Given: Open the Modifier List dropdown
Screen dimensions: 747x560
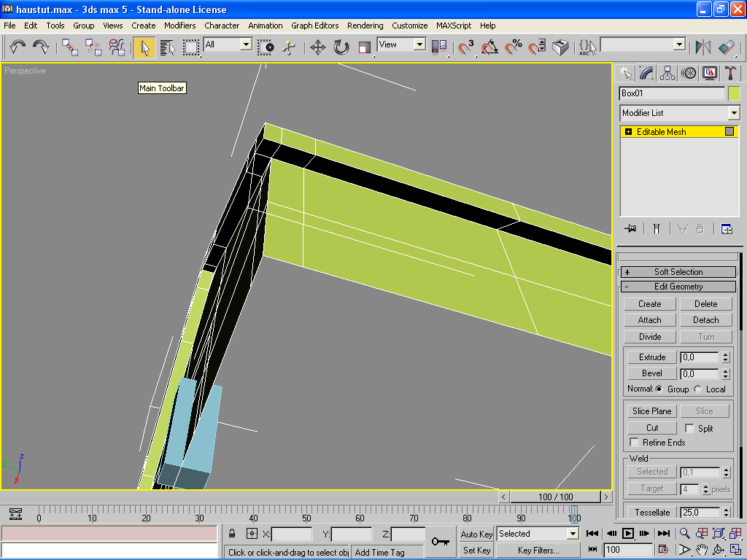Looking at the screenshot, I should click(733, 113).
